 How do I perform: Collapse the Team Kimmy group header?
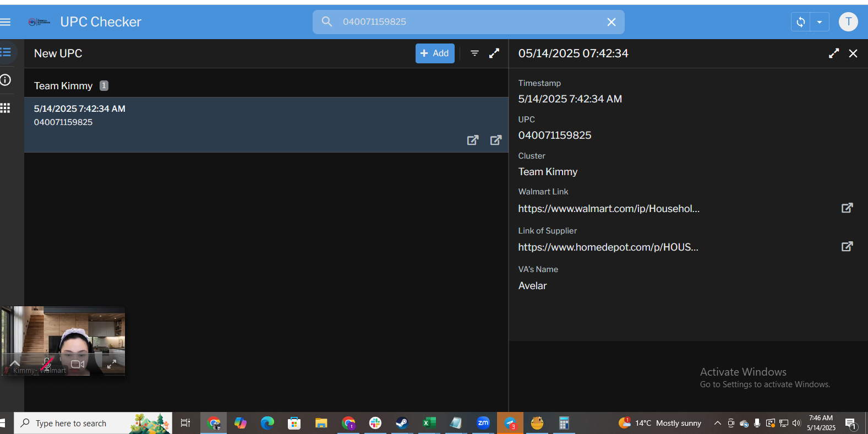coord(63,86)
